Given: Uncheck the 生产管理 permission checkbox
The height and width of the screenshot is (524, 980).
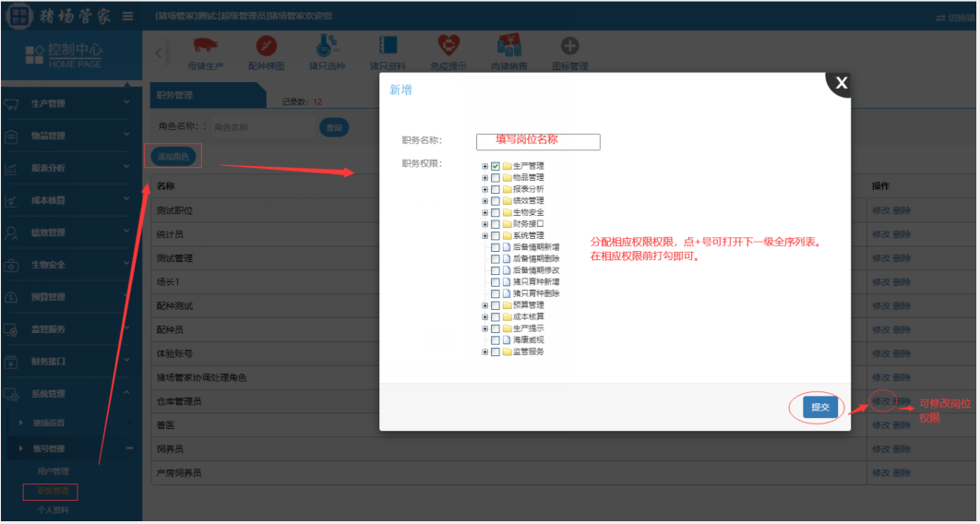Looking at the screenshot, I should click(x=496, y=166).
